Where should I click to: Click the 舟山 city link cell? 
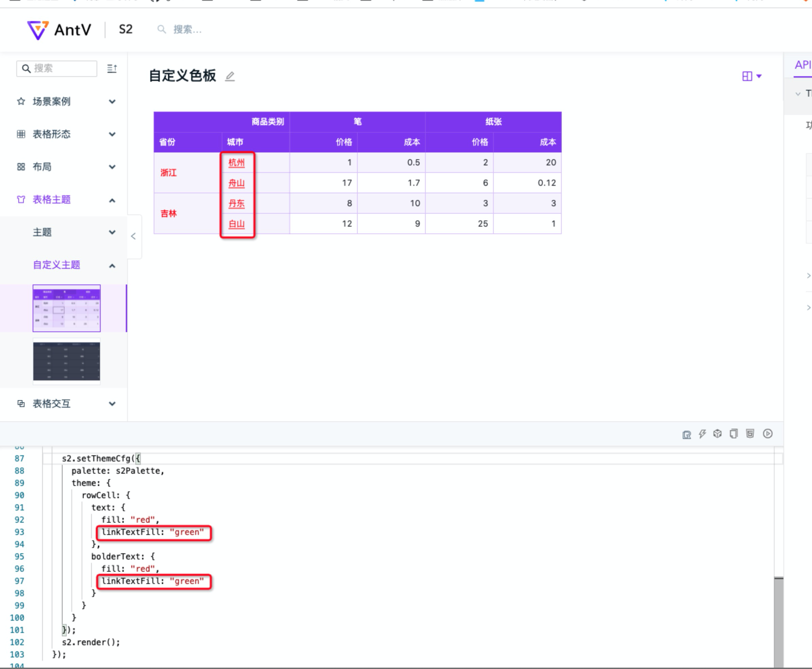pos(236,183)
